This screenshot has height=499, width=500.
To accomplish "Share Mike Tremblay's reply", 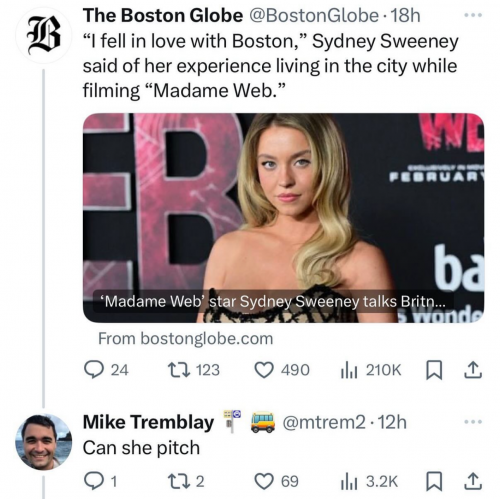I will (x=473, y=481).
